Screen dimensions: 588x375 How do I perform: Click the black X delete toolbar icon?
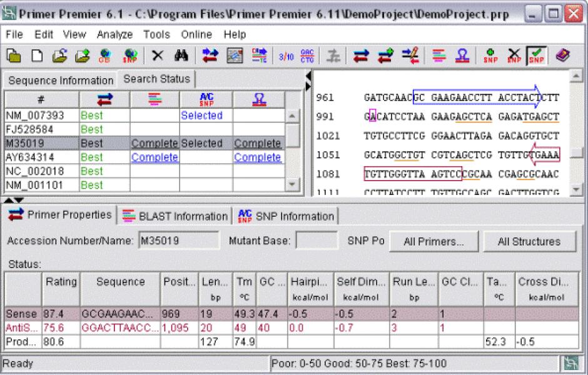[158, 56]
